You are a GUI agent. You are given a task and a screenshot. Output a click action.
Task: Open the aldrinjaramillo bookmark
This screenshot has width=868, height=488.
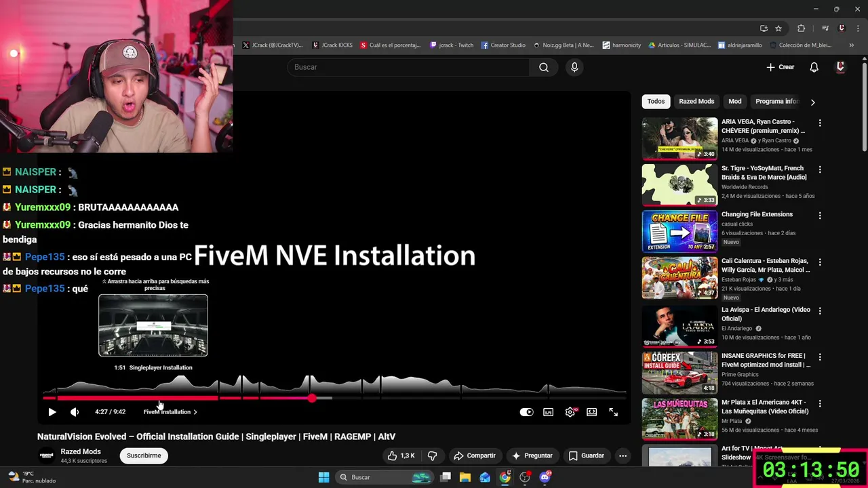pos(740,45)
